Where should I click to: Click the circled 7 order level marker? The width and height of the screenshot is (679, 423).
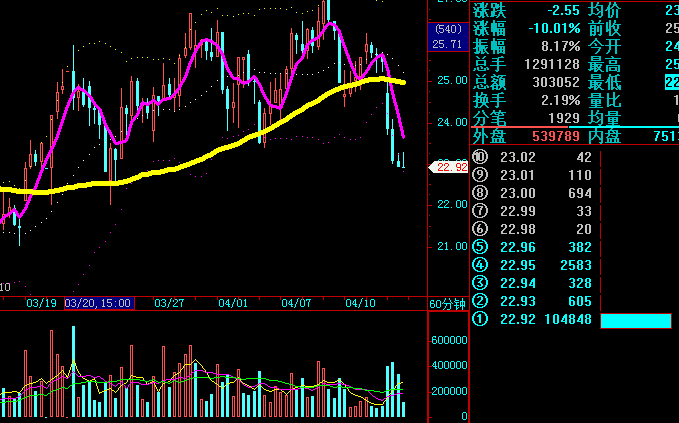(x=480, y=211)
